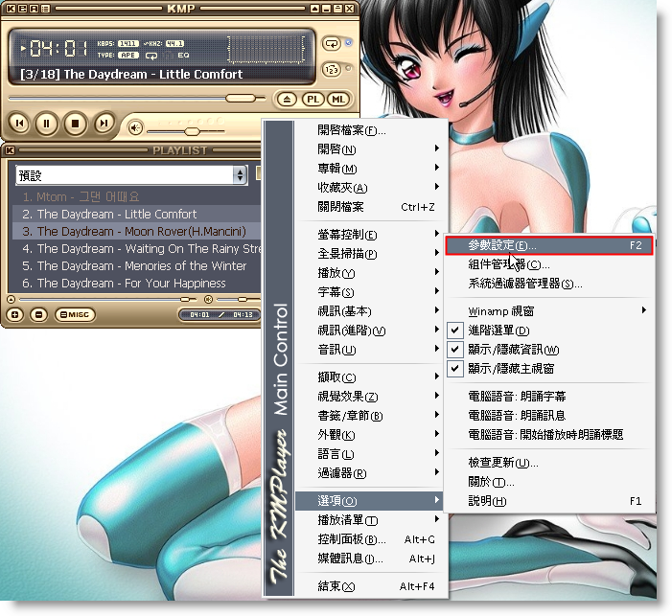Expand the 收藏夾(A) submenu
The width and height of the screenshot is (672, 616).
[x=369, y=188]
